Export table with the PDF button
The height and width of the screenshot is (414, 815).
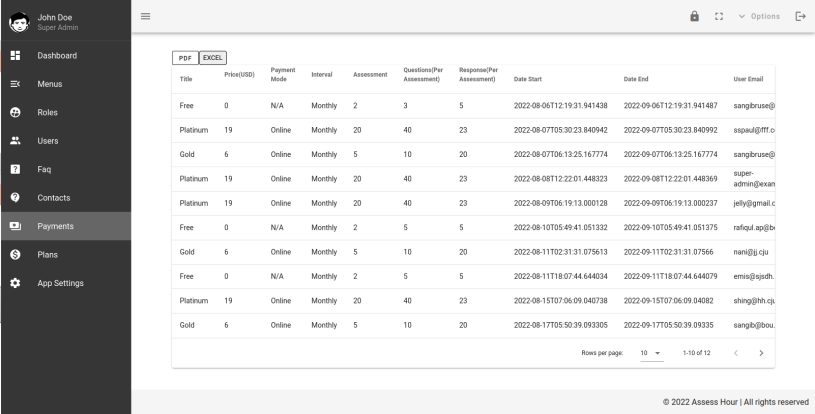coord(187,58)
